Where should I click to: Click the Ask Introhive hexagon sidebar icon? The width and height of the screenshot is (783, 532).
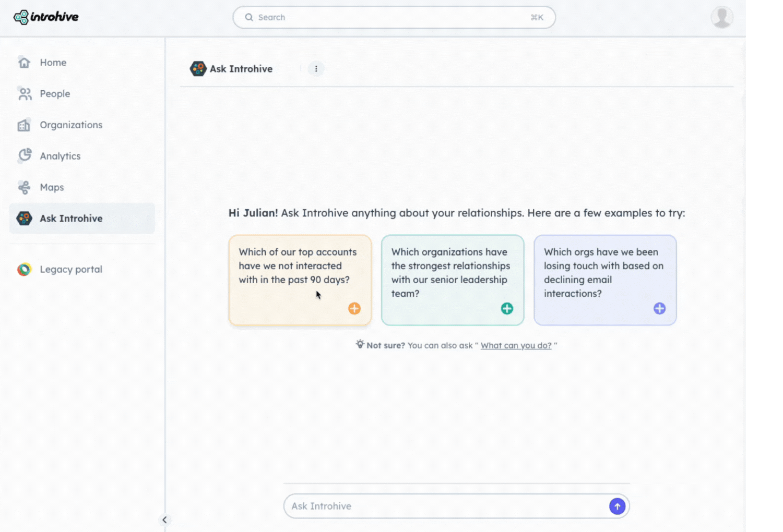point(24,219)
